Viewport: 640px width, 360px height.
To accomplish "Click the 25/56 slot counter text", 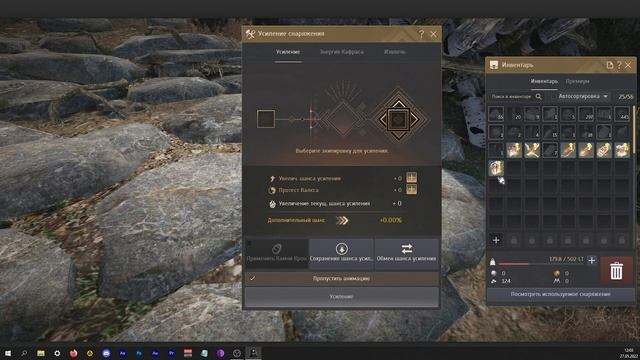I will [625, 97].
